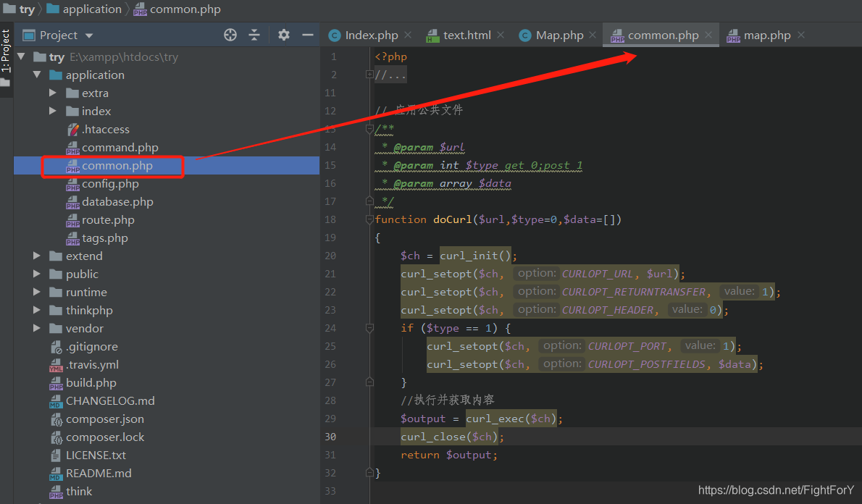Fold the if block at line 24
Viewport: 862px width, 504px height.
(x=369, y=329)
